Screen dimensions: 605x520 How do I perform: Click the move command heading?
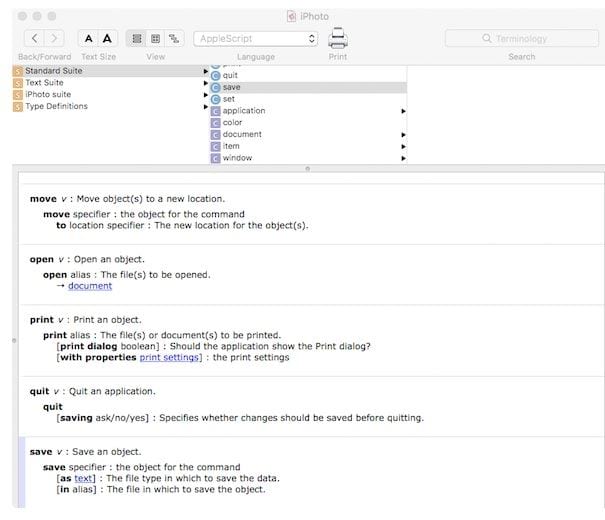tap(43, 199)
